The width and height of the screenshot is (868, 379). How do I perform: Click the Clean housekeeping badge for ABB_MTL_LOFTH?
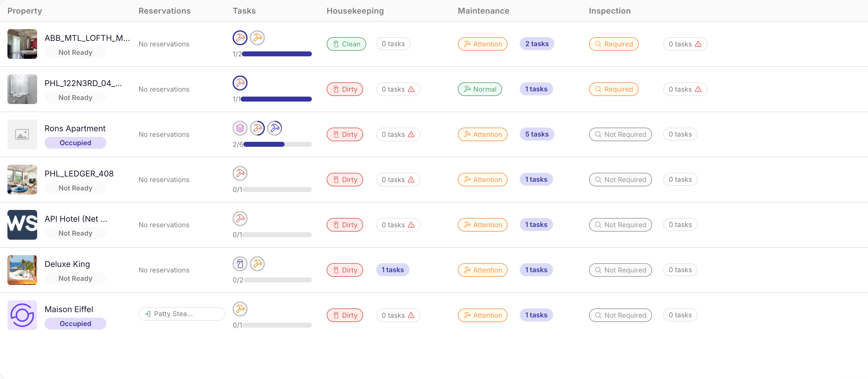[346, 44]
